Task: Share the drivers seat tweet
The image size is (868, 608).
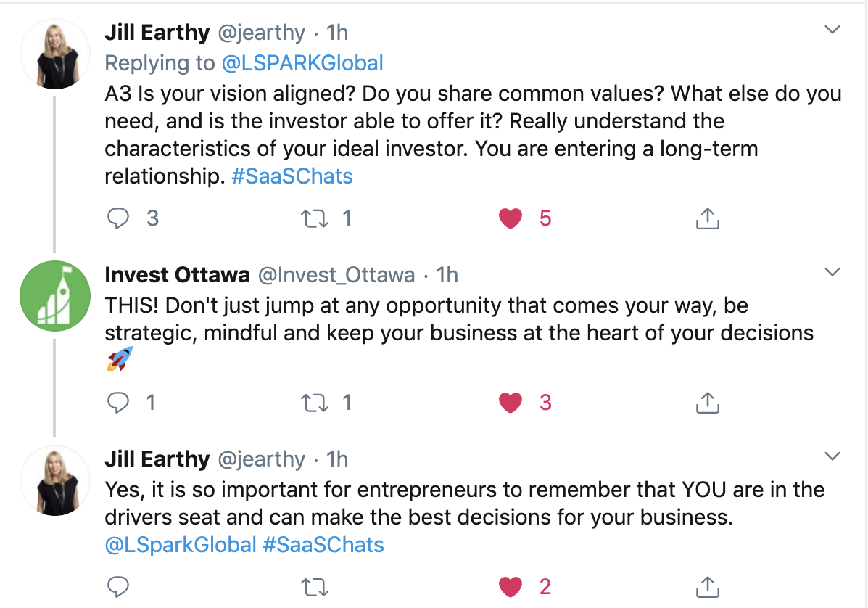Action: tap(708, 587)
